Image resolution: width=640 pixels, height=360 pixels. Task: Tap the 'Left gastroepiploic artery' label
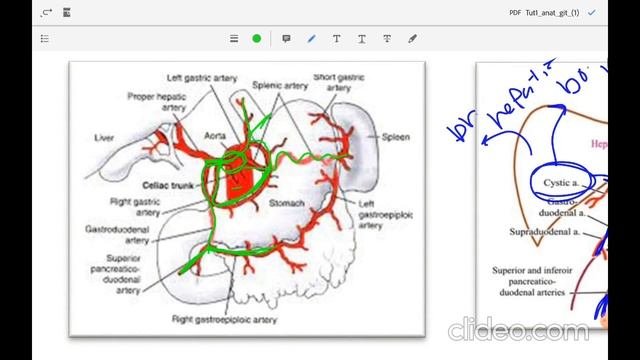click(x=385, y=214)
